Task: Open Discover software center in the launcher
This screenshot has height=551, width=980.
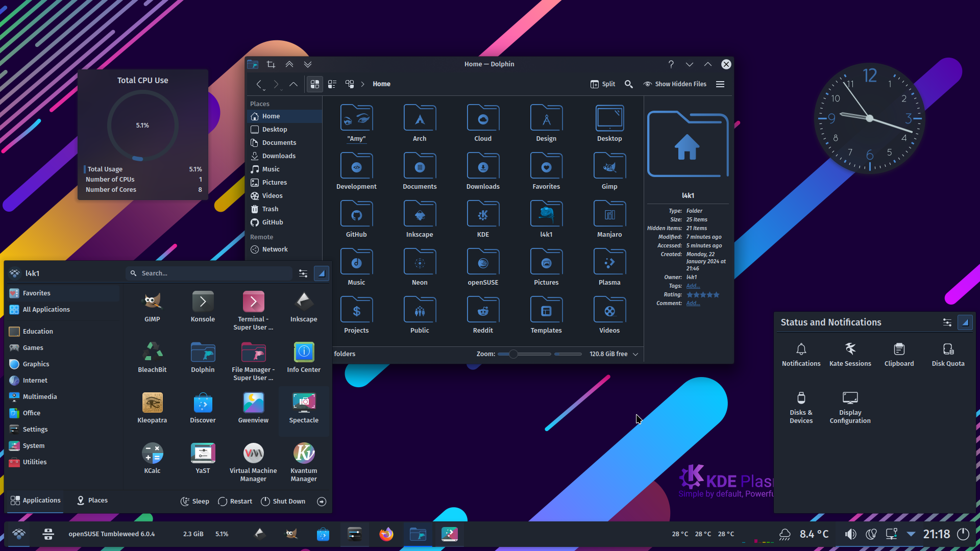Action: [x=203, y=408]
